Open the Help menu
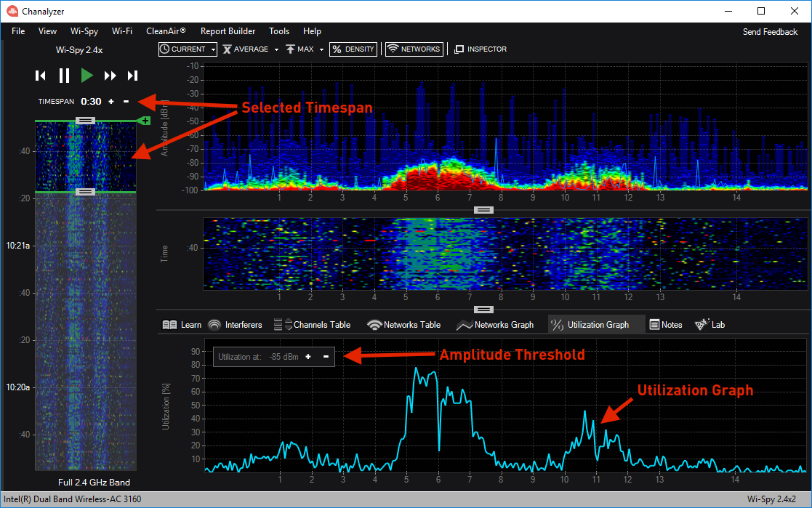This screenshot has height=508, width=812. click(x=312, y=31)
